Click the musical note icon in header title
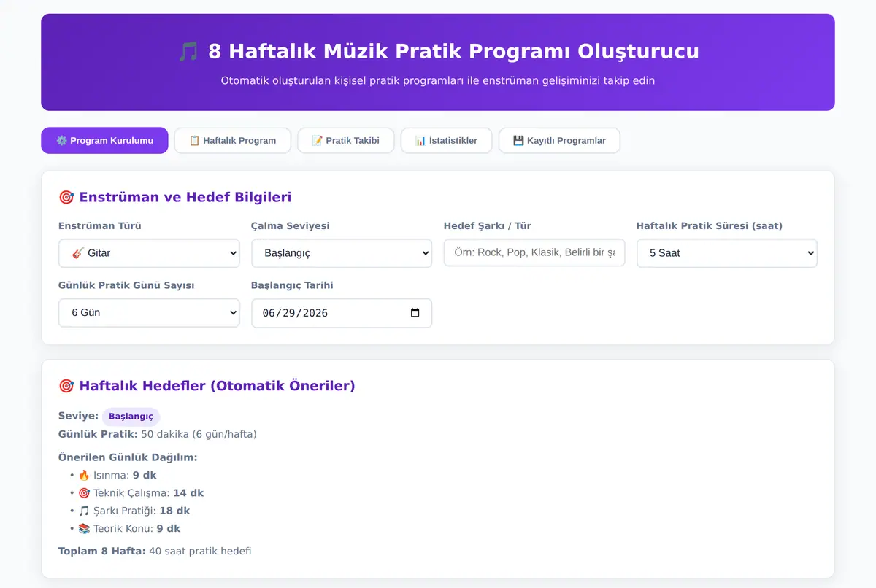Image resolution: width=876 pixels, height=588 pixels. pyautogui.click(x=188, y=52)
